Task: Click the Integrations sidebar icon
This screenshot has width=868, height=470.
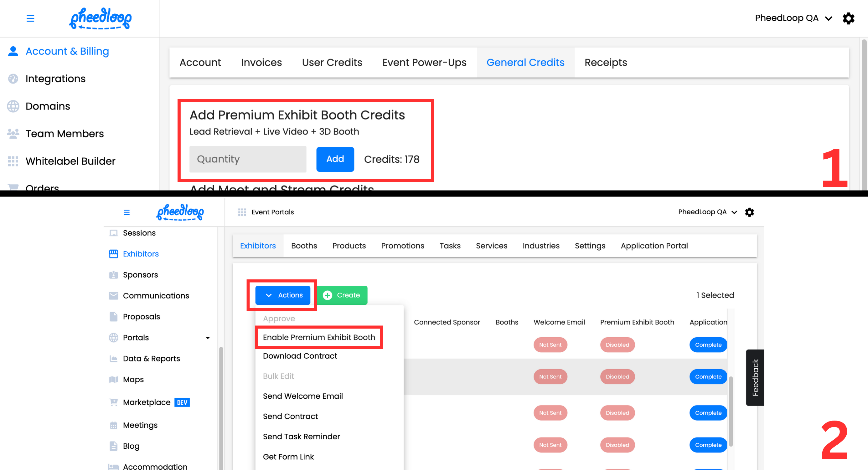Action: (x=13, y=79)
